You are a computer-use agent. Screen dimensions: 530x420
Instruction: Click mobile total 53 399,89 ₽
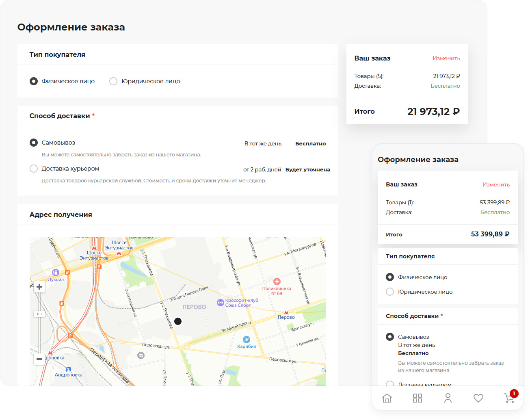pos(490,234)
